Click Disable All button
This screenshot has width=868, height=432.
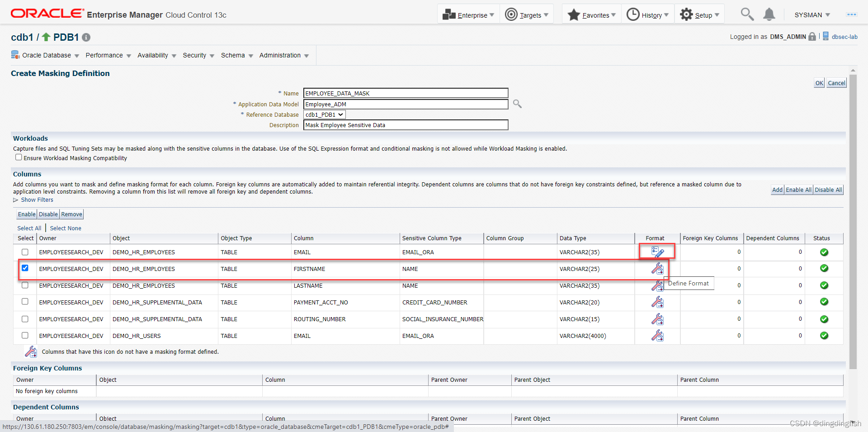pos(828,190)
